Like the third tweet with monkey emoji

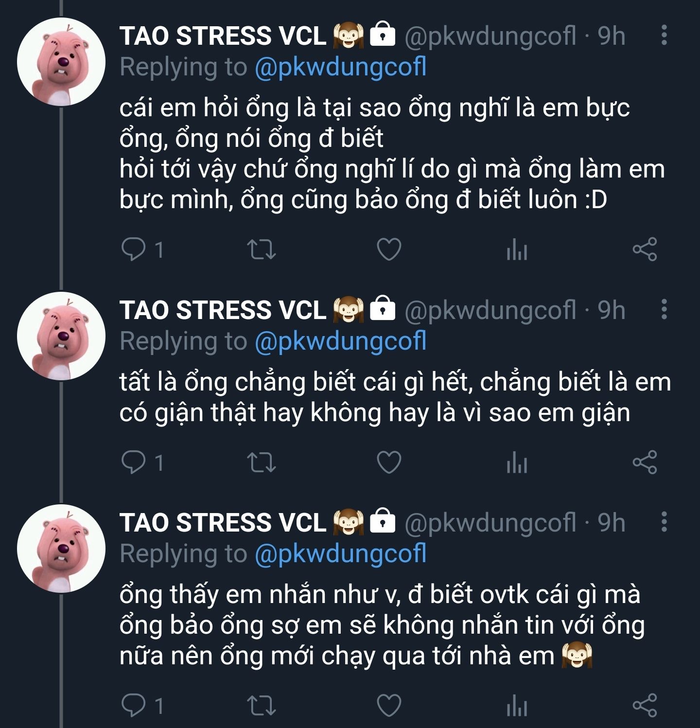tap(389, 705)
